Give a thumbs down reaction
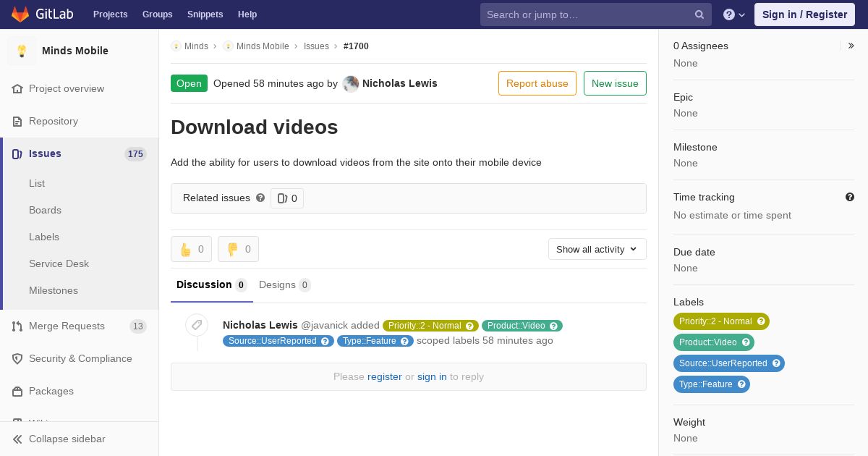 tap(238, 249)
